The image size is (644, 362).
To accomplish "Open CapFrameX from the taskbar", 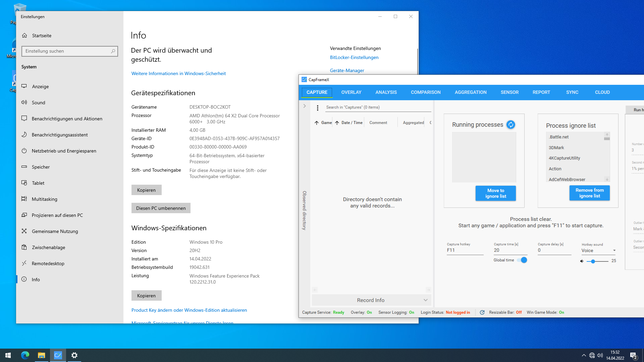I will (58, 355).
